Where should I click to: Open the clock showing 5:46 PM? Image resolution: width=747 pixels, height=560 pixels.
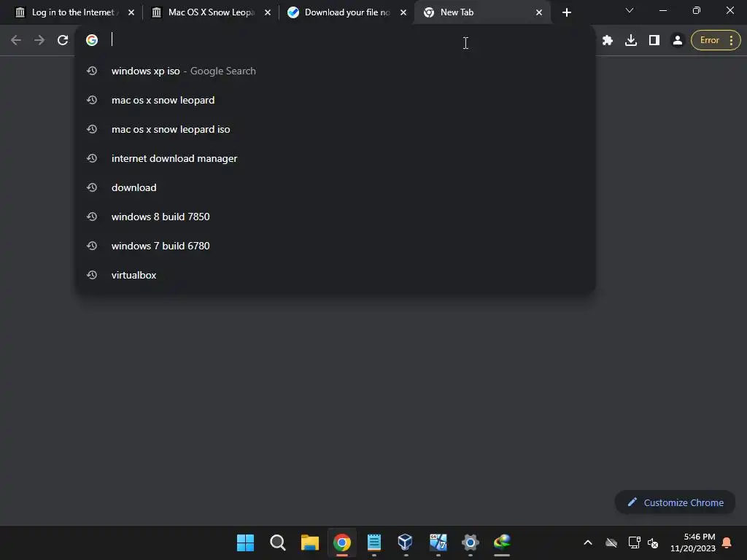[693, 542]
